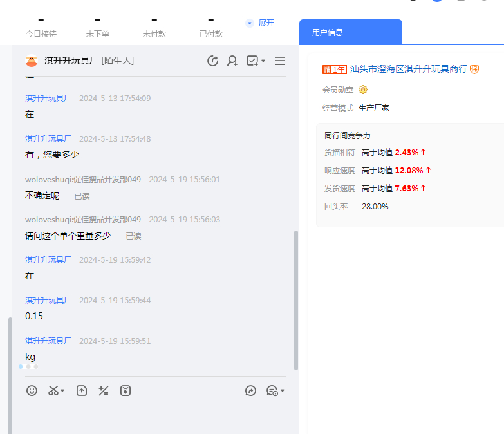
Task: Open the 汕头市澄海区淇升升玩具商行 shop link
Action: coord(408,69)
